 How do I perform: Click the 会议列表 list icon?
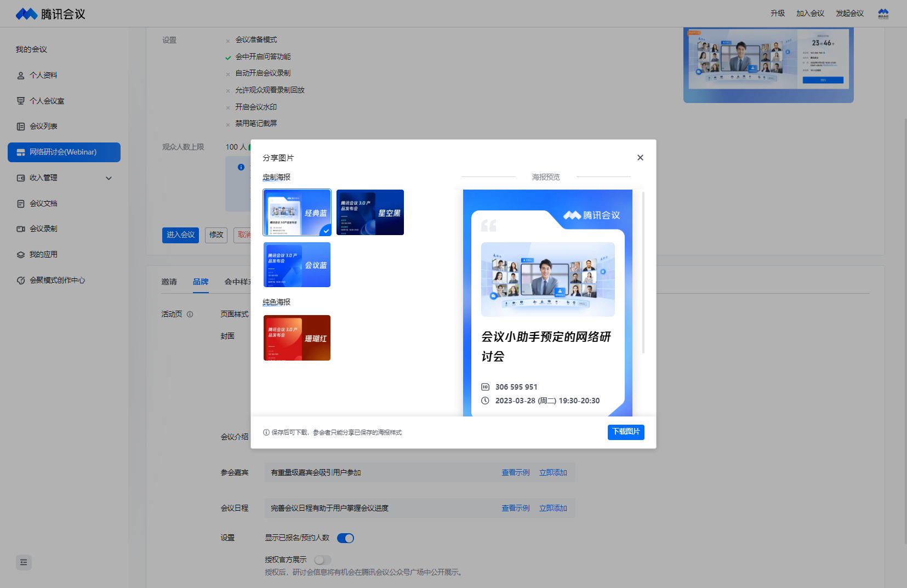[21, 127]
